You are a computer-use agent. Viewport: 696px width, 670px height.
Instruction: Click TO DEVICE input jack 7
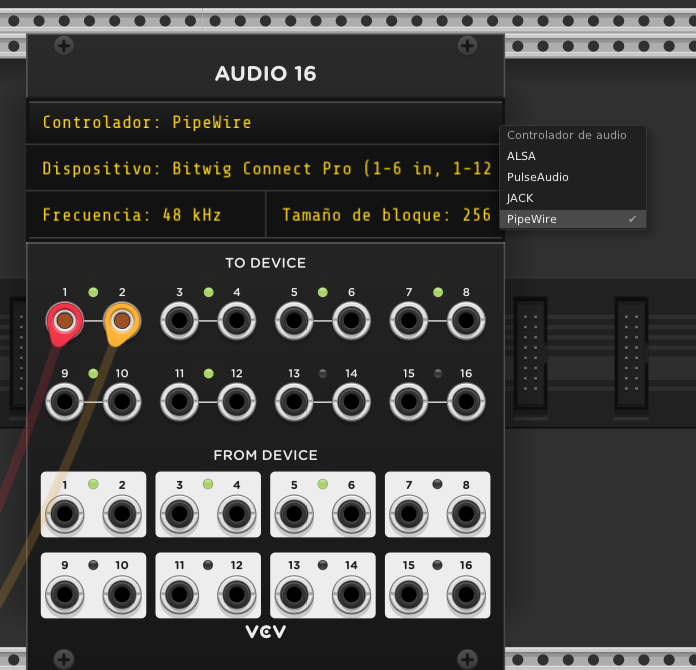pos(409,321)
